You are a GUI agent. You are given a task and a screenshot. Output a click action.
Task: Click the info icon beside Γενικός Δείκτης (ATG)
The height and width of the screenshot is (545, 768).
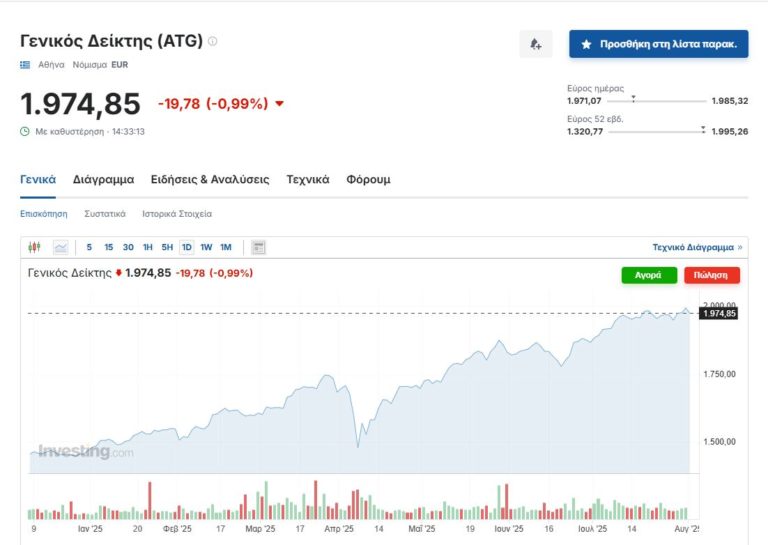tap(212, 42)
